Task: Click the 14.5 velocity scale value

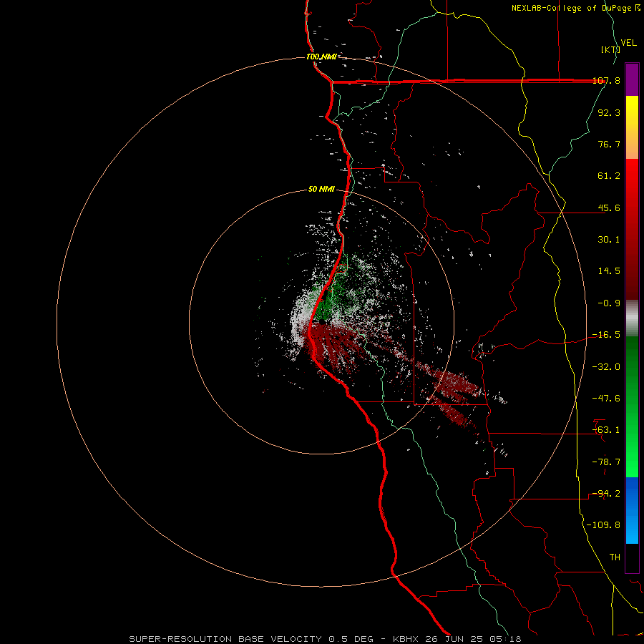Action: tap(609, 271)
